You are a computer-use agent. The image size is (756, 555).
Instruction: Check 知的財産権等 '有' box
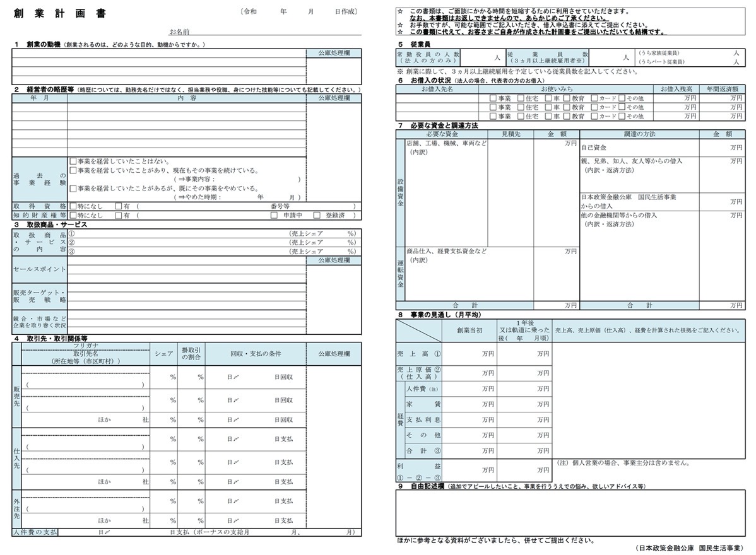pos(119,215)
